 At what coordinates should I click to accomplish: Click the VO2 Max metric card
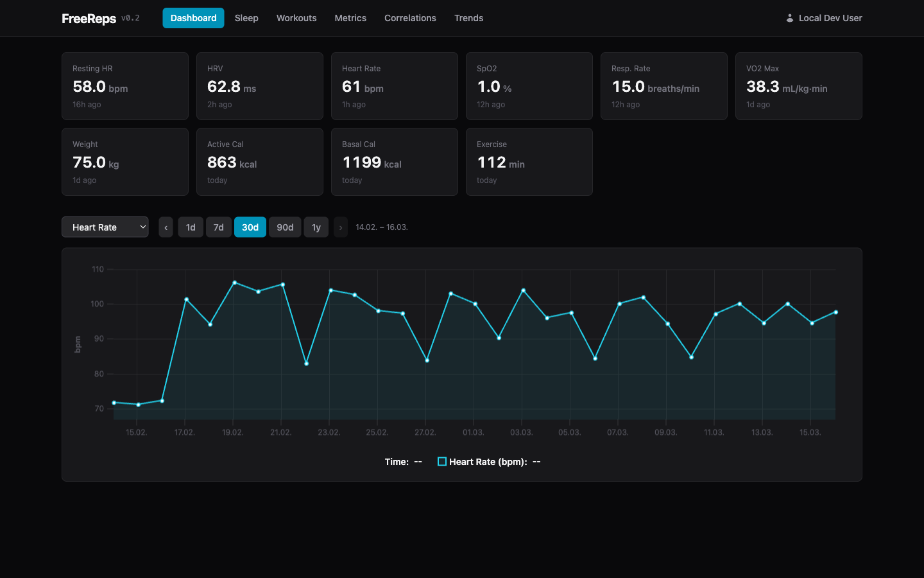798,86
